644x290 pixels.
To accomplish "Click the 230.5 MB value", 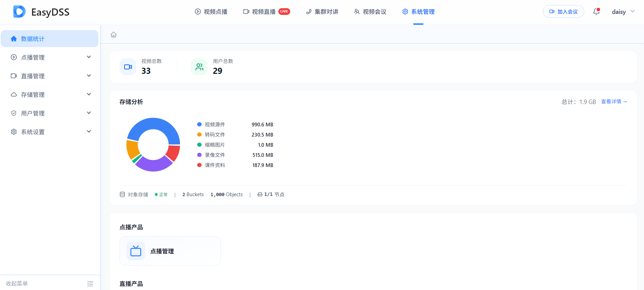I will point(262,135).
